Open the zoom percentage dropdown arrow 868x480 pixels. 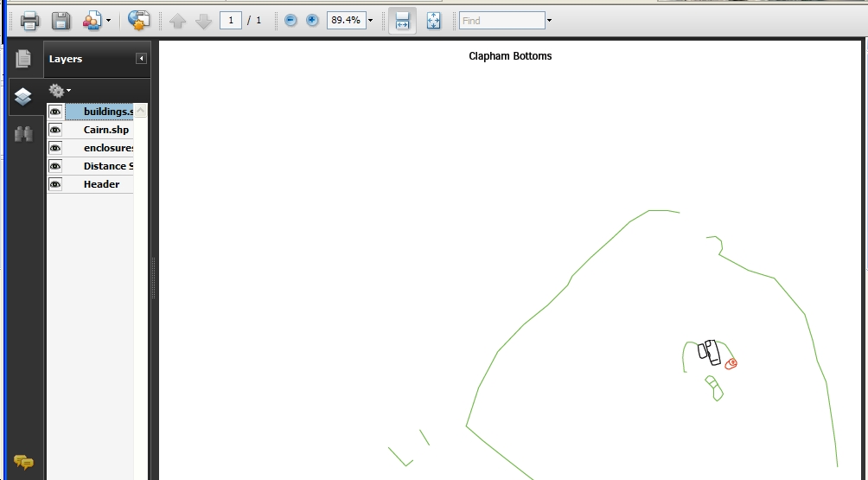click(370, 21)
